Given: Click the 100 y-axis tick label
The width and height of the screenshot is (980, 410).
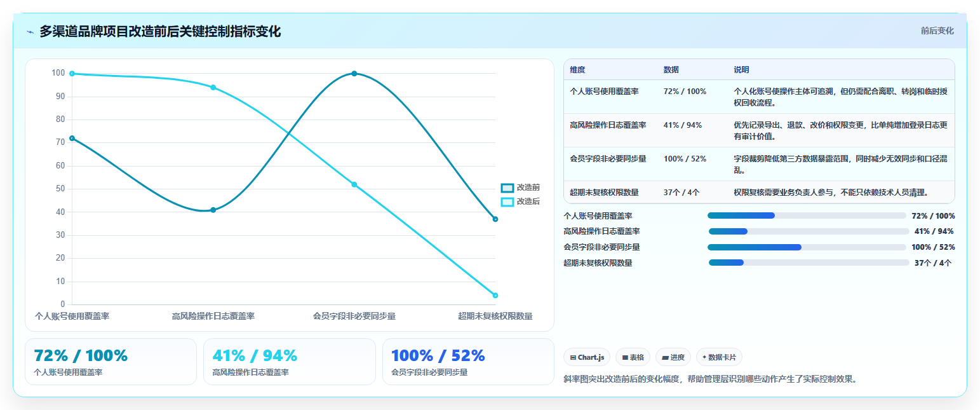Looking at the screenshot, I should click(58, 73).
